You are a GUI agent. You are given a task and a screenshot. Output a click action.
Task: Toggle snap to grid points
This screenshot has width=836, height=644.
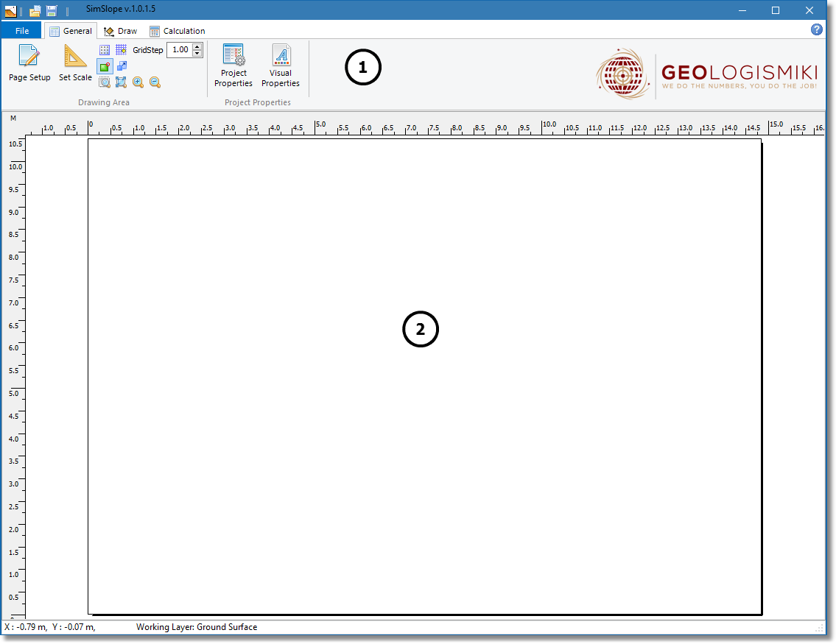click(121, 49)
